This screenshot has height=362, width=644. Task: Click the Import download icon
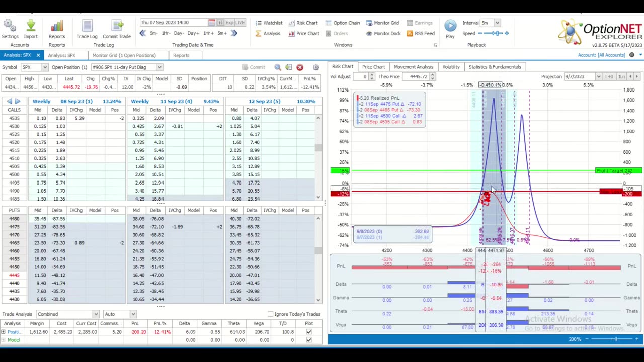click(x=31, y=25)
